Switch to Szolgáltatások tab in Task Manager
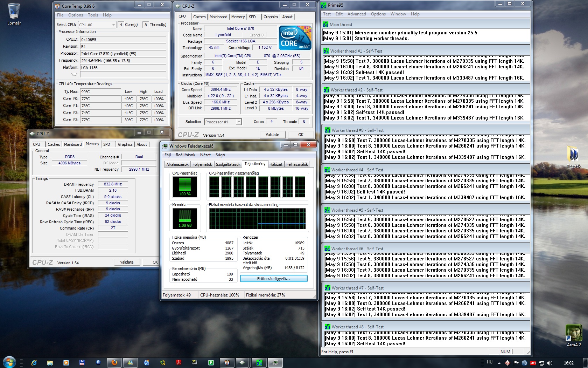The width and height of the screenshot is (588, 368). (x=228, y=164)
